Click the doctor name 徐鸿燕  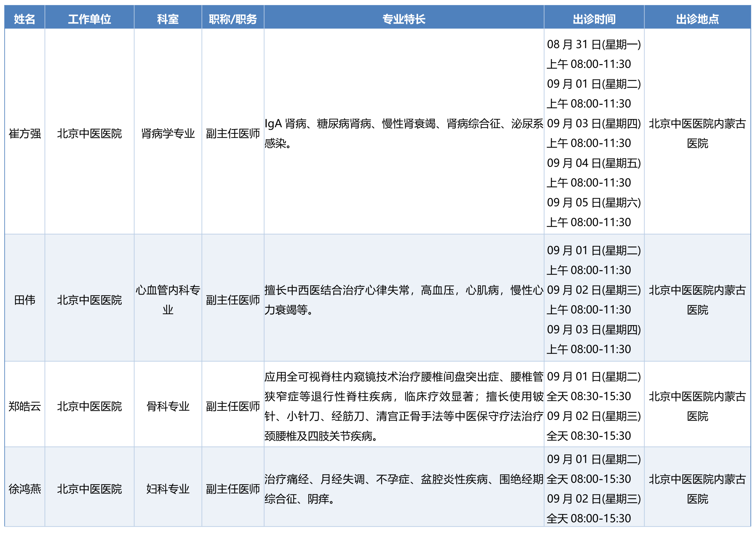coord(25,489)
